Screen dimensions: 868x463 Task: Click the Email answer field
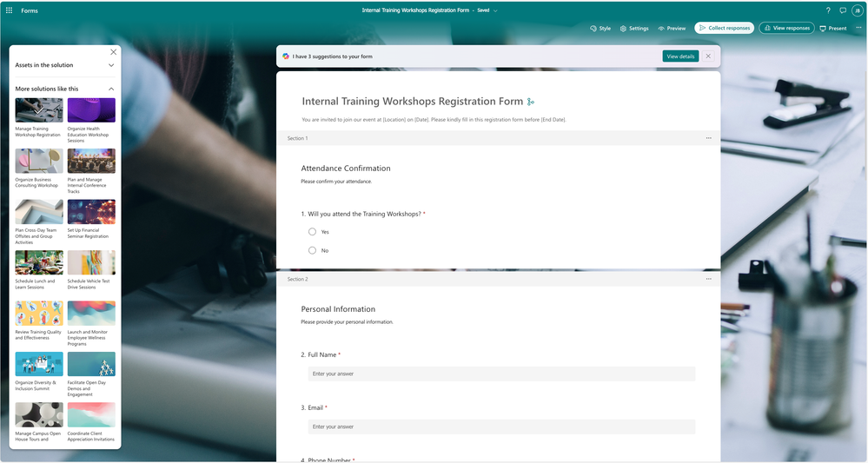501,427
